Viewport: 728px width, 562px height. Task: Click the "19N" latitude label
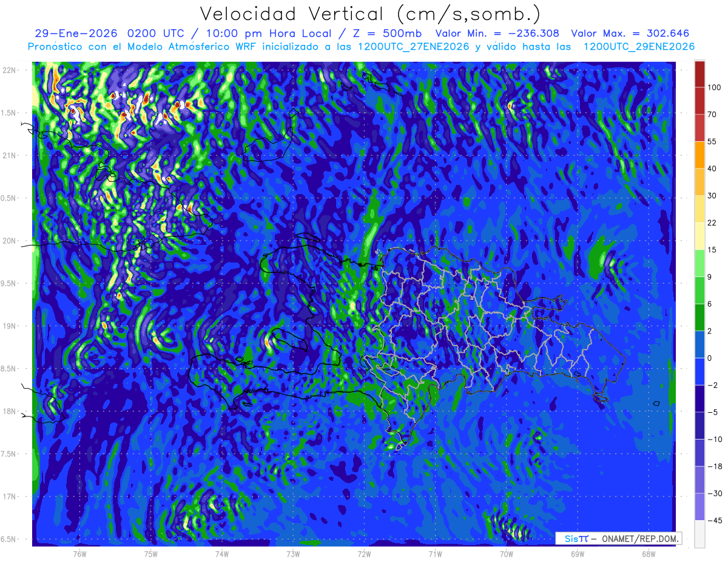(x=10, y=326)
